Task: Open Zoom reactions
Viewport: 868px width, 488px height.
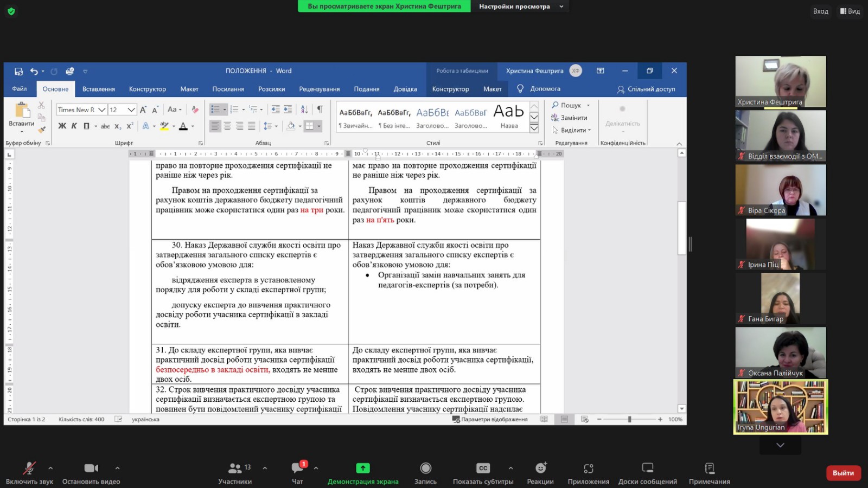Action: pyautogui.click(x=540, y=473)
